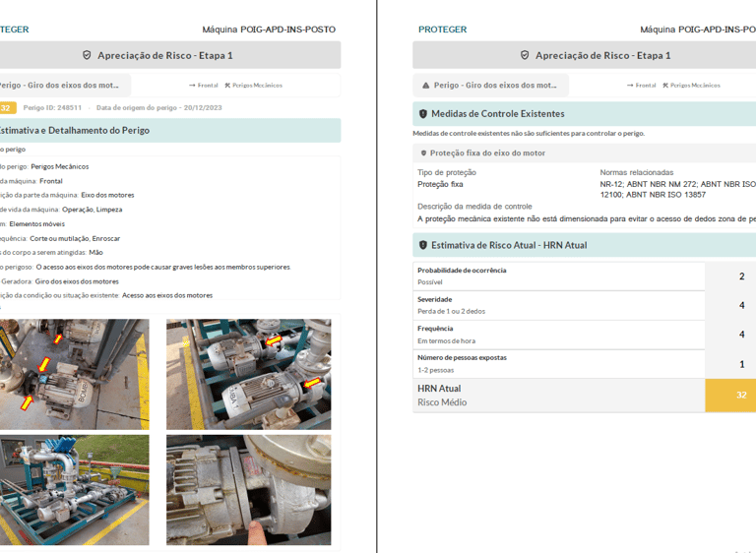Click the Descrição da medida de controle label
The width and height of the screenshot is (756, 553).
[x=474, y=207]
